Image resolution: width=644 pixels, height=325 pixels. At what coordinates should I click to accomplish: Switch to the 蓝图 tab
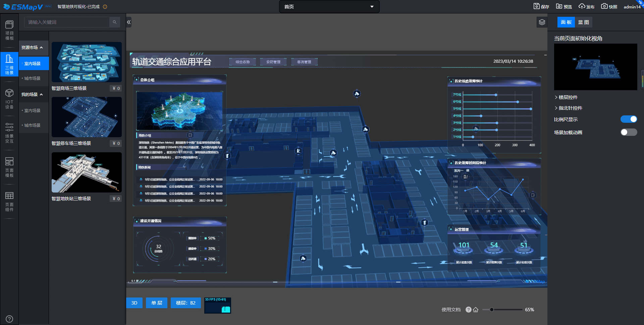pos(583,22)
